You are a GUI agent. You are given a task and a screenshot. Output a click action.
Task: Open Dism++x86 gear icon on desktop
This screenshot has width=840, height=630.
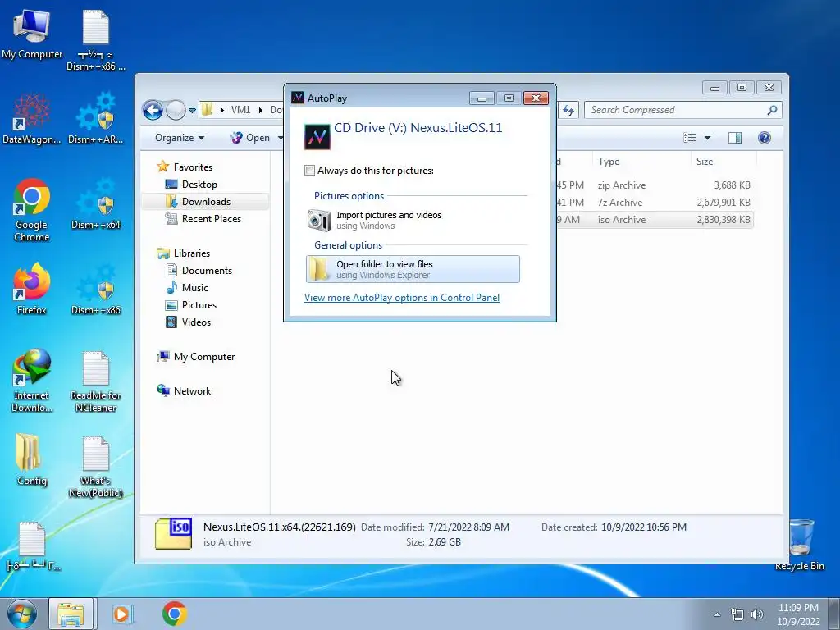tap(96, 288)
